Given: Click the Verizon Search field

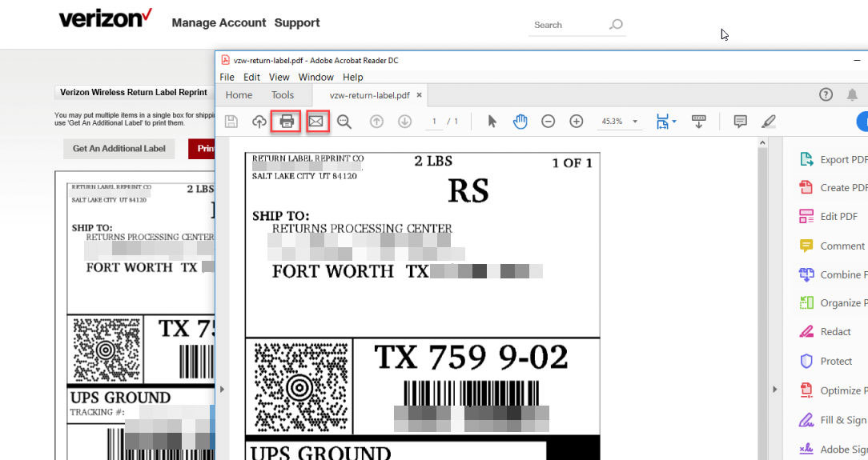Looking at the screenshot, I should [569, 25].
